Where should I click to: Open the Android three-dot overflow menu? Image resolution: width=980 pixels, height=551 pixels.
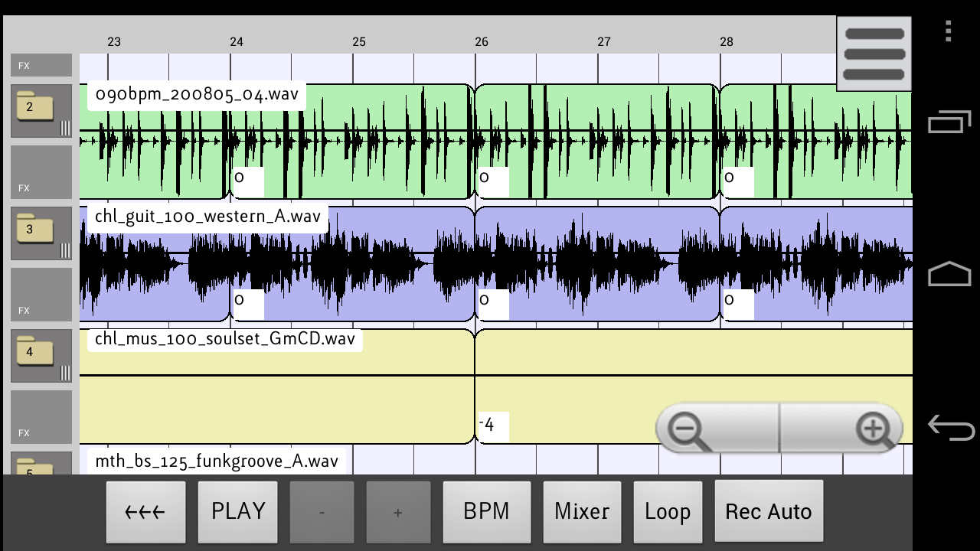pos(949,31)
